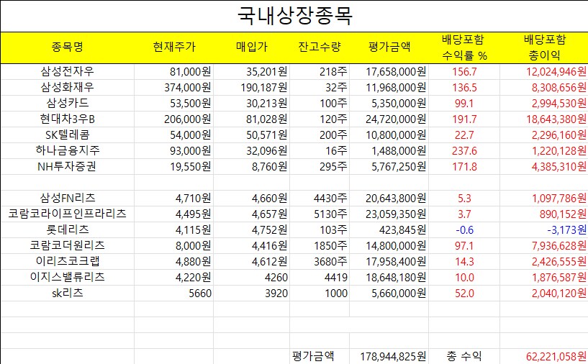
Task: Select the 하나금융지주 stock name cell
Action: coord(68,150)
